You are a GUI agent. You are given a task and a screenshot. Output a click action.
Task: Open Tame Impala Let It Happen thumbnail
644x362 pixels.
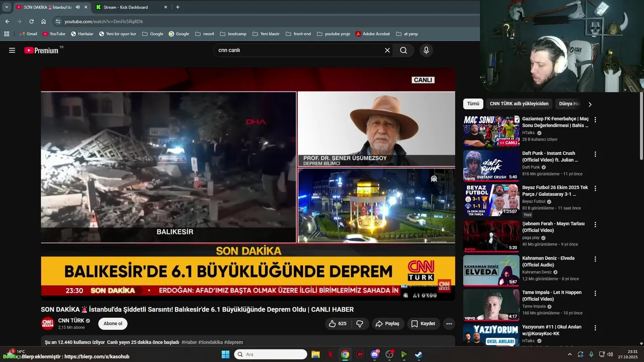491,305
